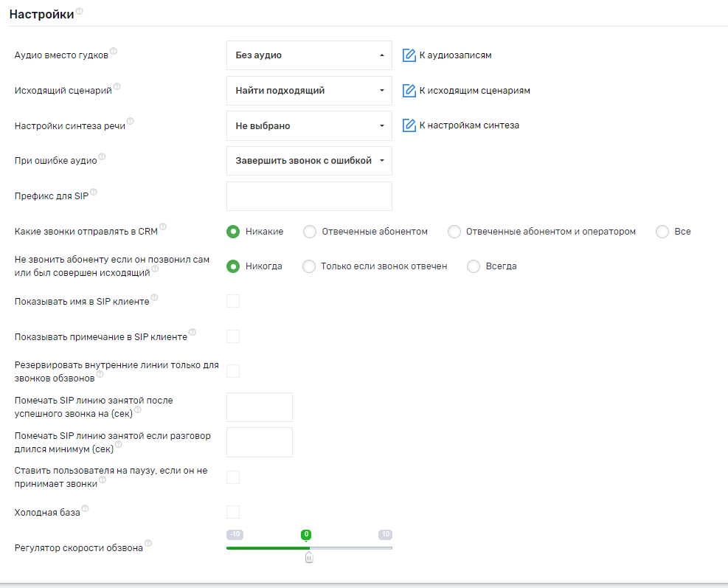This screenshot has height=588, width=728.
Task: Open the 'Без аудио' dropdown
Action: pyautogui.click(x=309, y=55)
